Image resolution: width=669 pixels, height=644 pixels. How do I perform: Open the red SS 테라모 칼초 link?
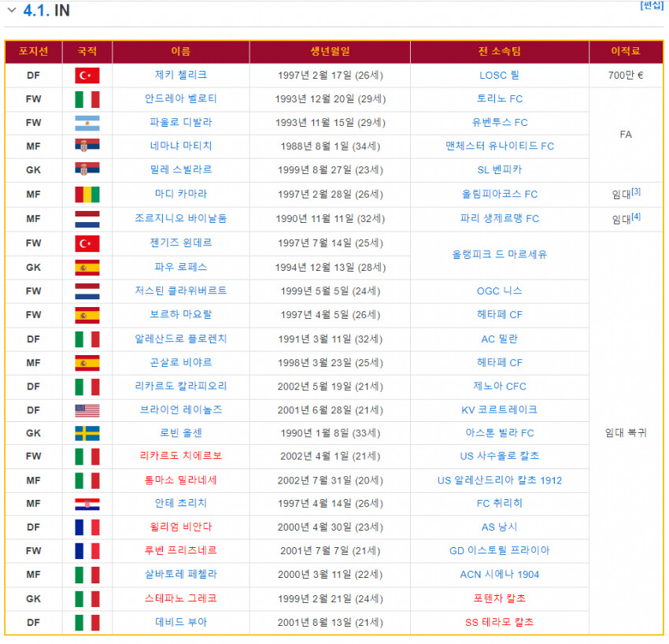point(499,622)
